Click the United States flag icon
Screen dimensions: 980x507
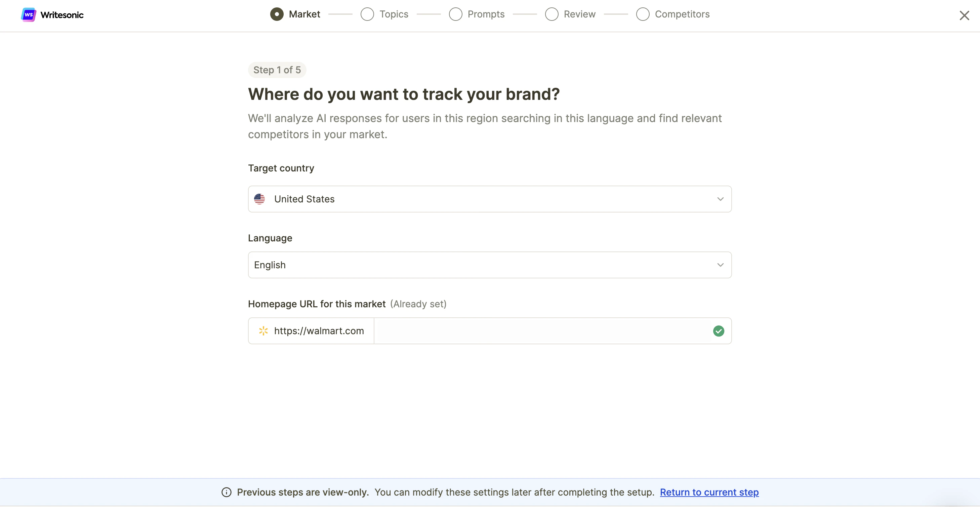[x=259, y=199]
